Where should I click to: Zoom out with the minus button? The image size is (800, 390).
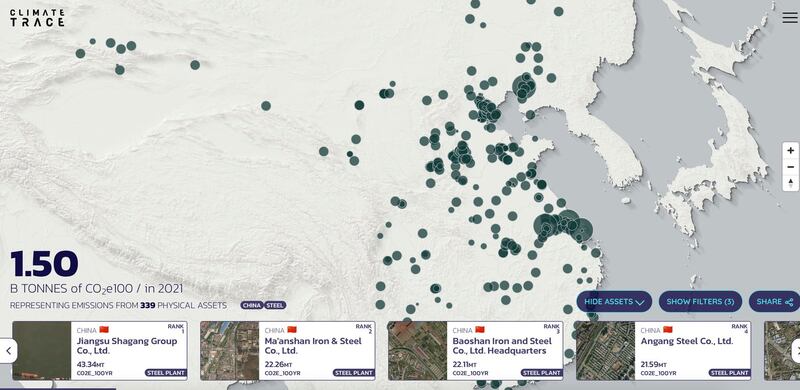(x=790, y=167)
